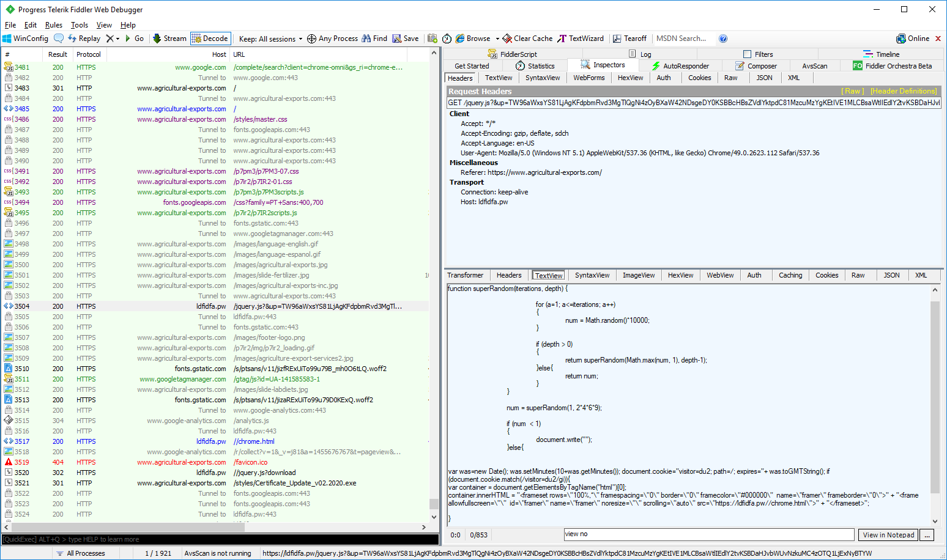Focus the MSDN Search field
The height and width of the screenshot is (560, 947).
point(683,39)
